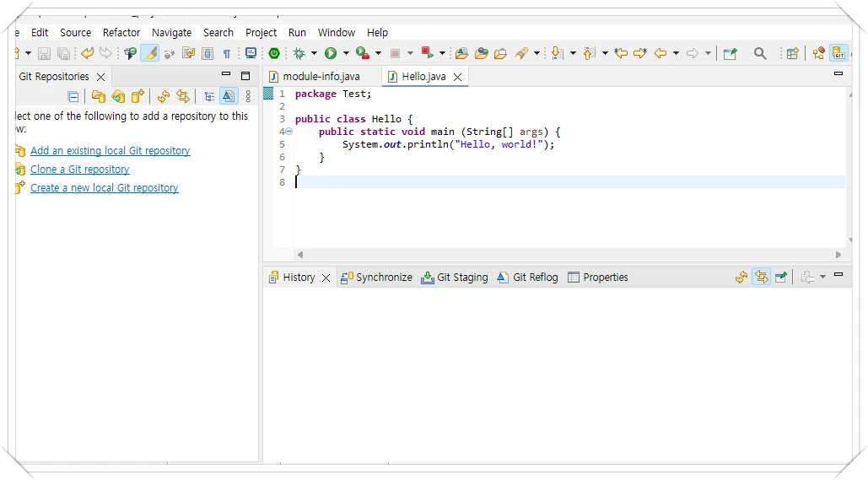Viewport: 868px width, 480px height.
Task: Jump to Next Annotation icon
Action: 558,53
